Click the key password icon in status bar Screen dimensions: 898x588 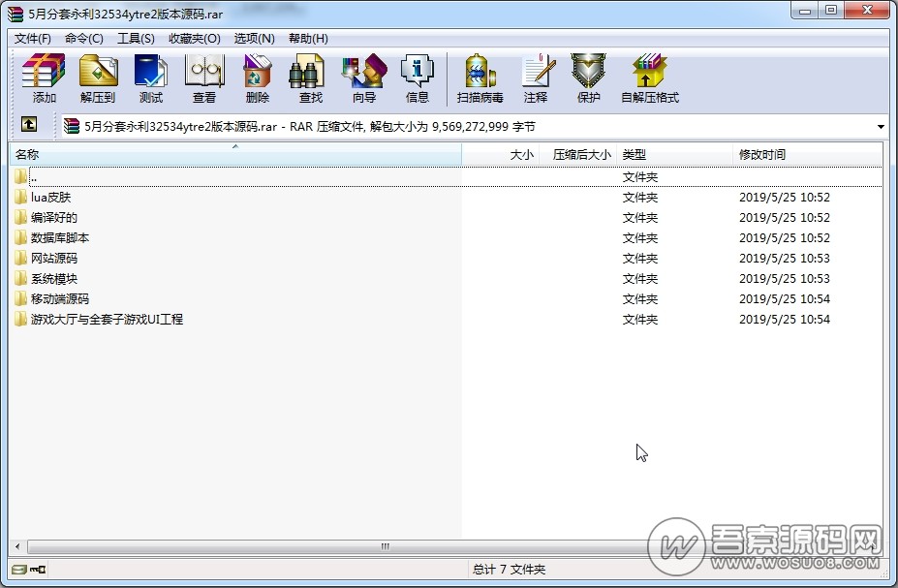(x=38, y=569)
